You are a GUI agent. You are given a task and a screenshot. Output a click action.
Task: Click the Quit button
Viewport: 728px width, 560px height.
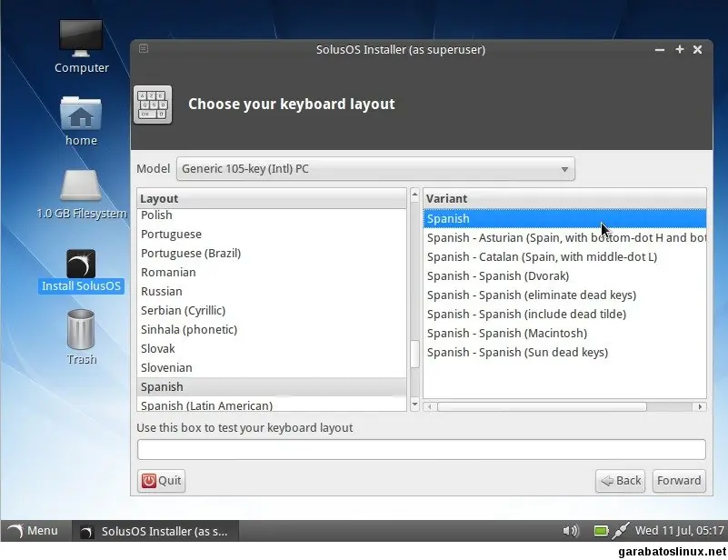(x=161, y=480)
